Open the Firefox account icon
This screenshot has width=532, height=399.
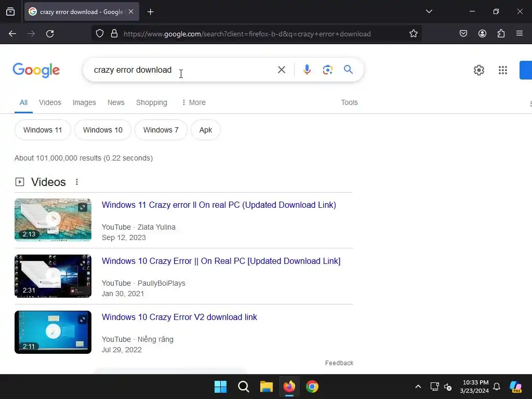(x=482, y=33)
